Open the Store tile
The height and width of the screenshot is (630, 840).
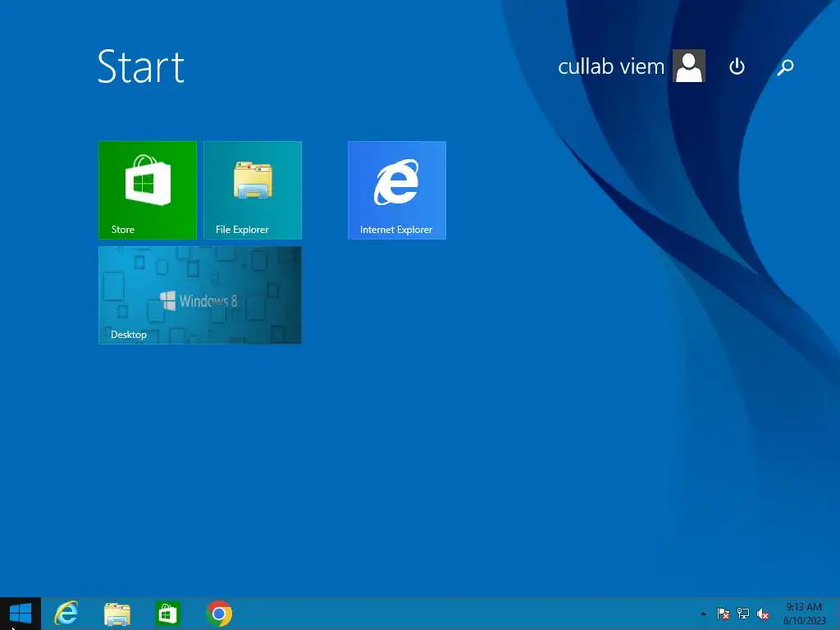[x=148, y=190]
